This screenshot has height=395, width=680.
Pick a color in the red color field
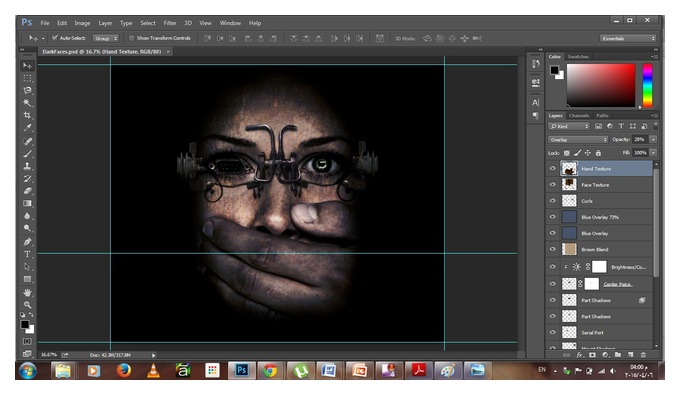(601, 85)
